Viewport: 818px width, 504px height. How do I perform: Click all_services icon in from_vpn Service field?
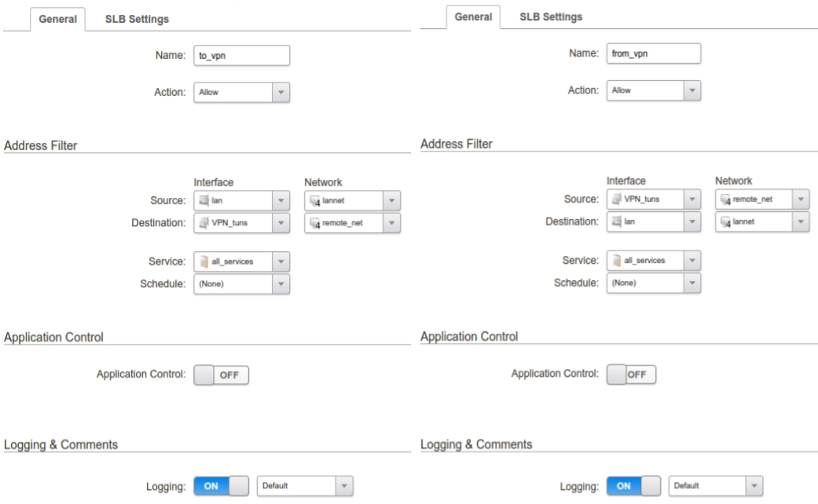(616, 260)
